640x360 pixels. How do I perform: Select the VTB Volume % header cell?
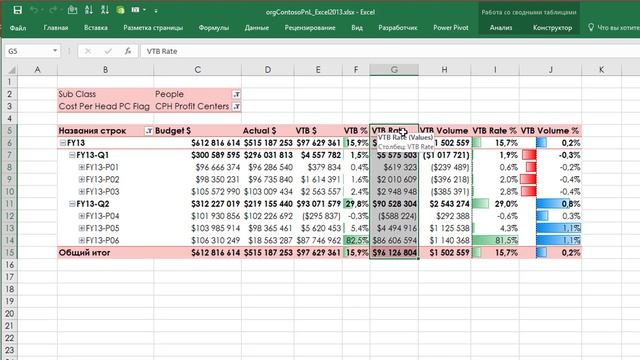point(550,131)
